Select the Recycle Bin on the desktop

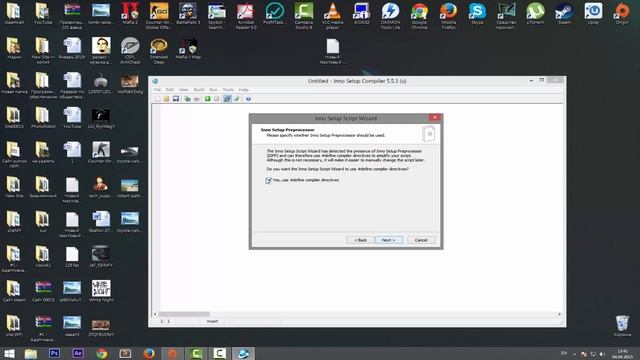click(x=622, y=325)
